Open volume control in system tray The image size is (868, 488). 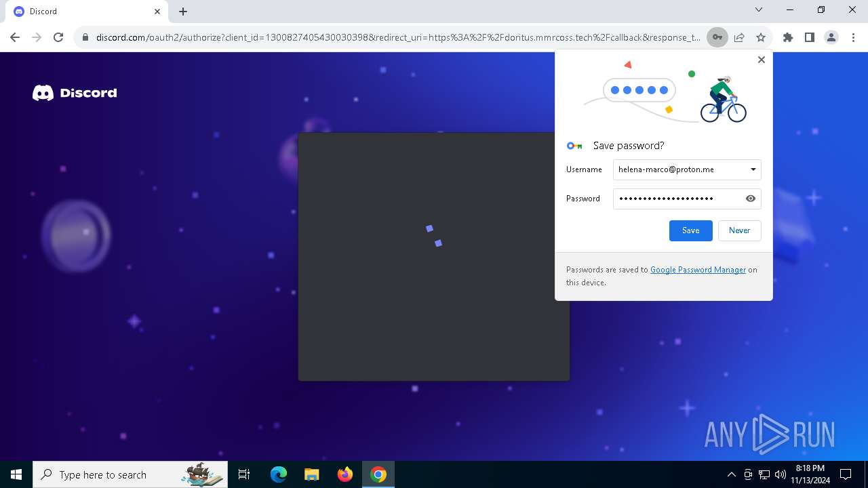781,474
